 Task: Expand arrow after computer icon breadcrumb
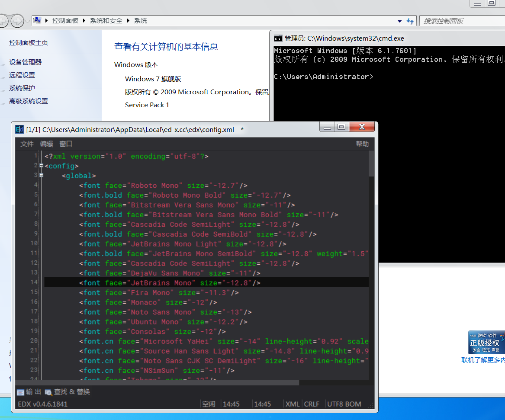[46, 21]
